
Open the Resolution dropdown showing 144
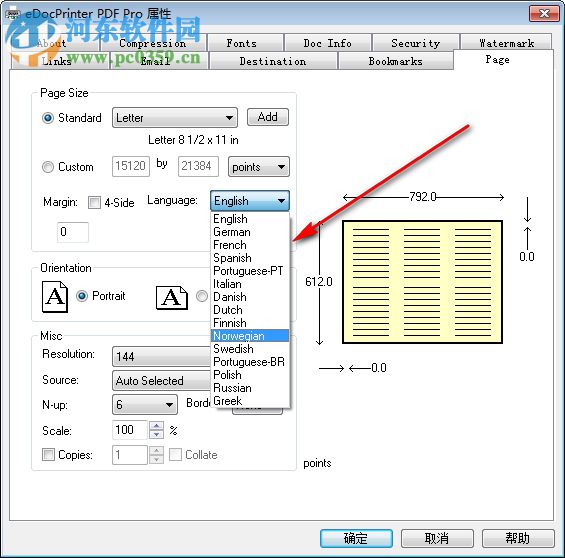161,357
